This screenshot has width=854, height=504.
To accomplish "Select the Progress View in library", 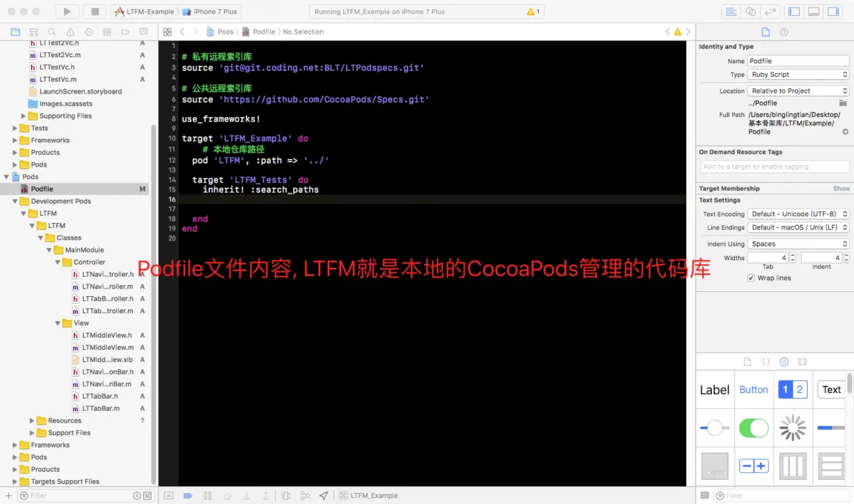I will (831, 428).
